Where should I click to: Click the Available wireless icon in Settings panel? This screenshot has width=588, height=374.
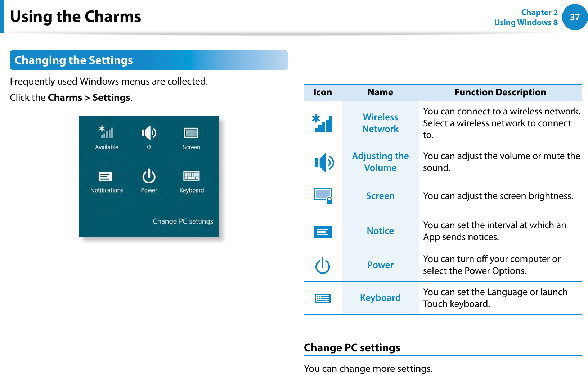click(x=106, y=132)
